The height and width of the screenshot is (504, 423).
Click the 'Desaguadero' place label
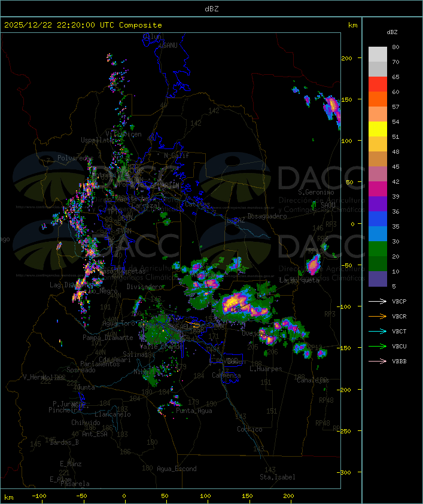pyautogui.click(x=267, y=216)
